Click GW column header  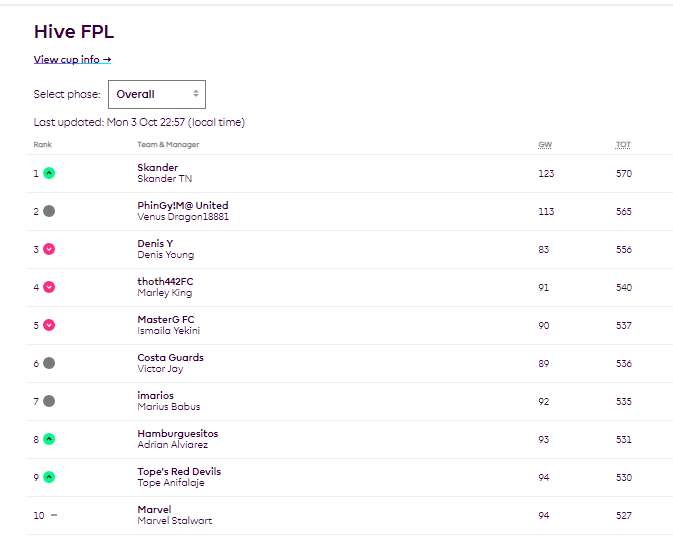click(545, 145)
